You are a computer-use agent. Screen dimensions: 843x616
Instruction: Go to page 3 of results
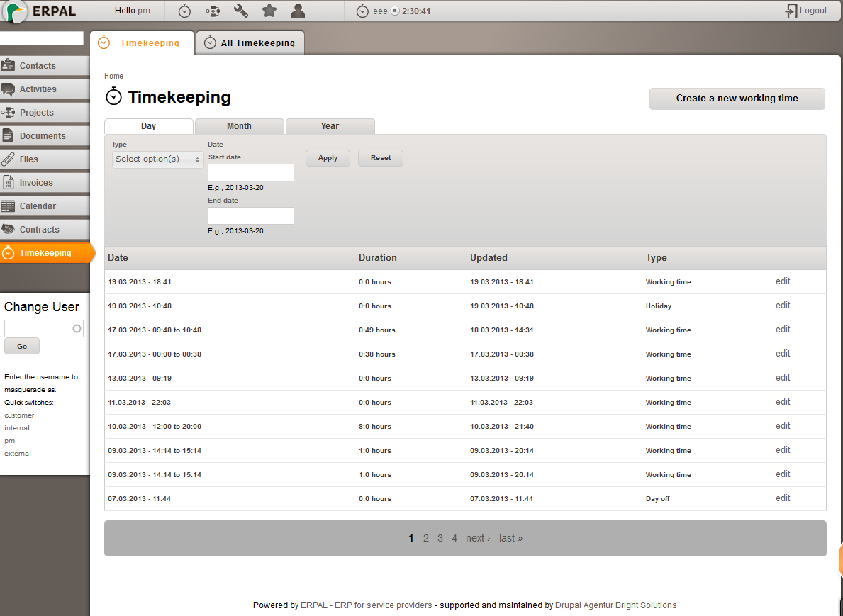440,538
